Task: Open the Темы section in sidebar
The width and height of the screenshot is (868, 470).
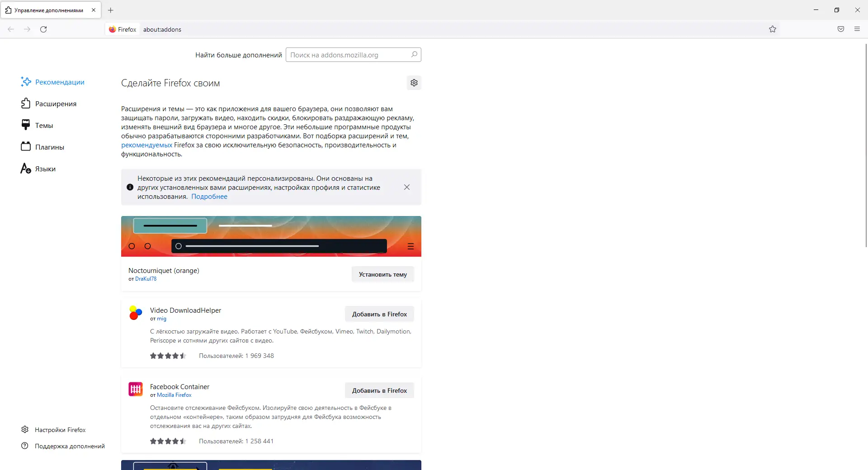Action: click(44, 125)
